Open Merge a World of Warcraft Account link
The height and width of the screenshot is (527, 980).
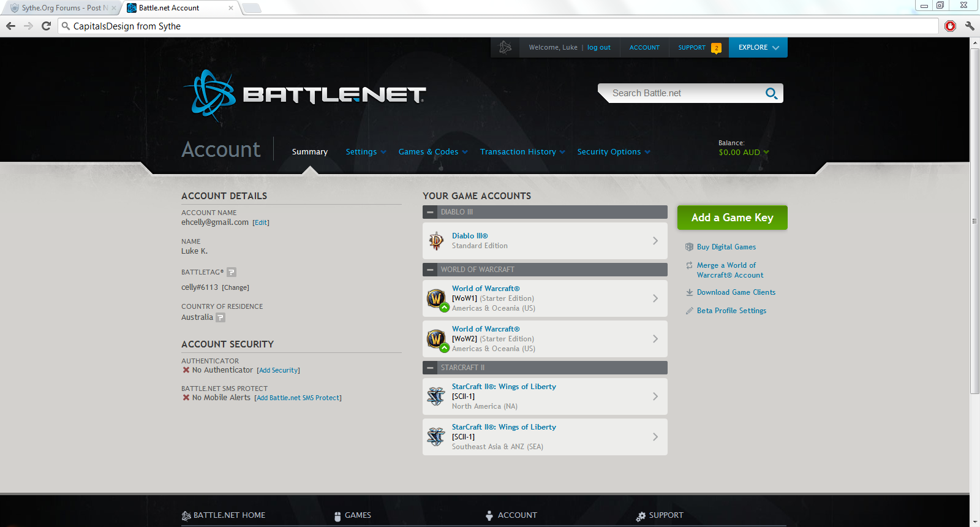pyautogui.click(x=730, y=270)
